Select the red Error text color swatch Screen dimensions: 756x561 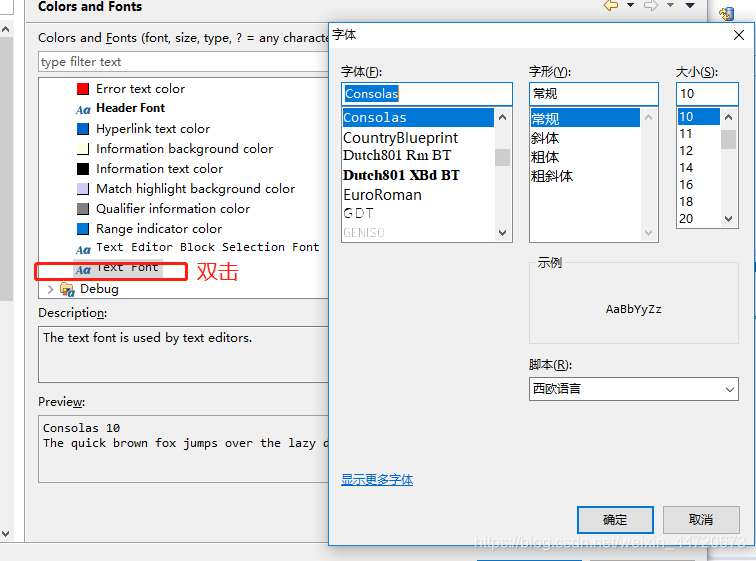[83, 89]
